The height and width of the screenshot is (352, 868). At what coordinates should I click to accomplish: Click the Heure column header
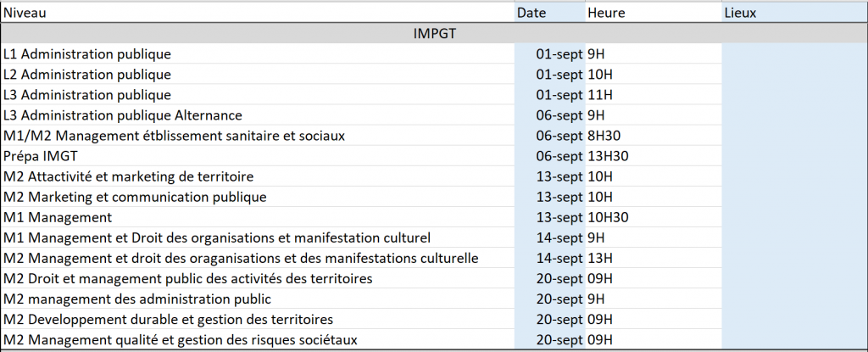(x=654, y=12)
